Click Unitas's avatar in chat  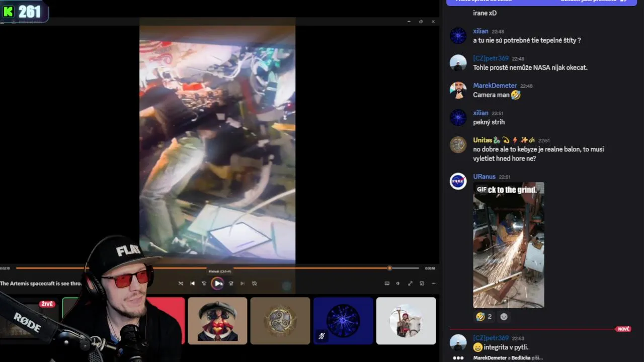[458, 145]
